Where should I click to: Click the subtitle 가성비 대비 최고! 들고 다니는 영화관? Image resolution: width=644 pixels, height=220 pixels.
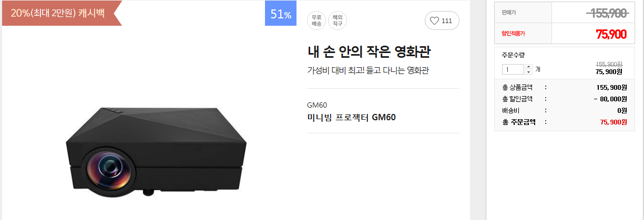point(368,70)
